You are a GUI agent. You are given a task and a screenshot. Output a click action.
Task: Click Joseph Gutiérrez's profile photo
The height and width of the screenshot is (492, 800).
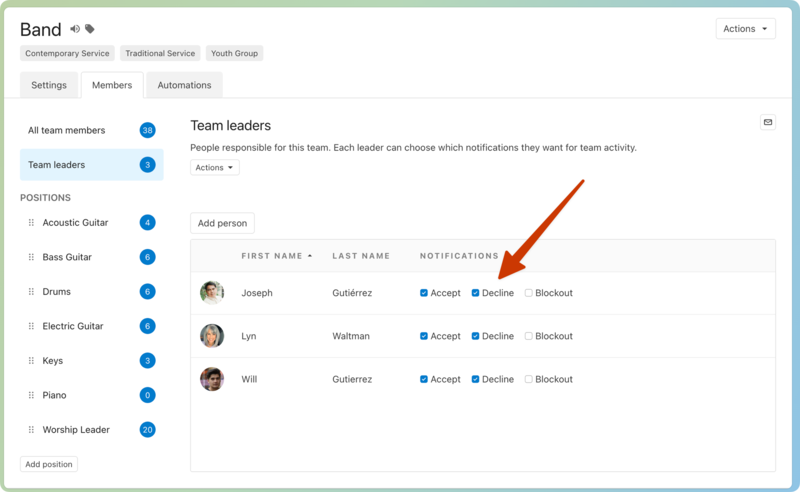pos(212,292)
